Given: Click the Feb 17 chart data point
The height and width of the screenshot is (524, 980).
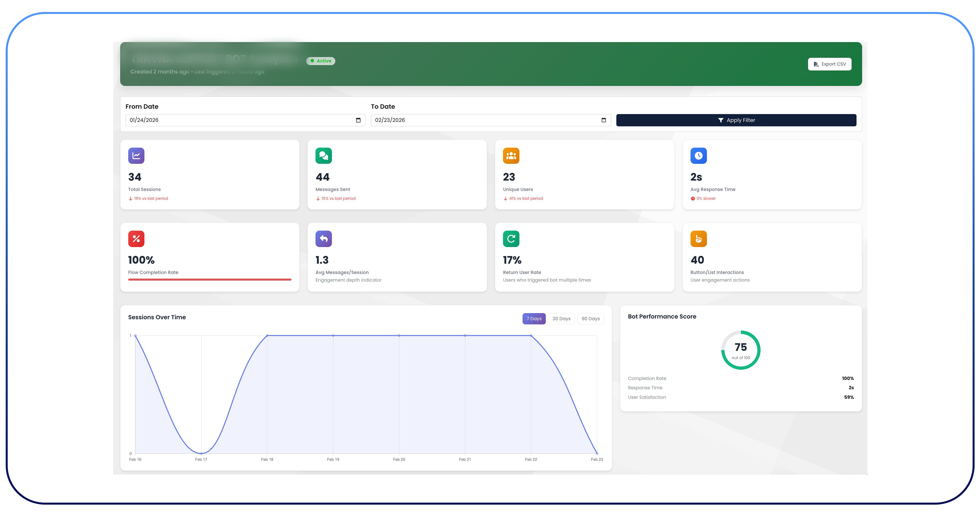Looking at the screenshot, I should coord(201,453).
